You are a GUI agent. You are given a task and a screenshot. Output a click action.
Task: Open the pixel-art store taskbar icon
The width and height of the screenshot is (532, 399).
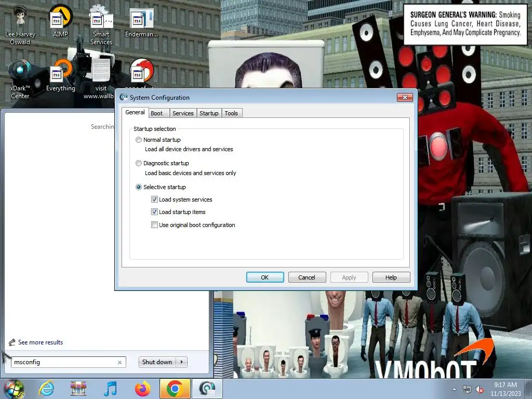(78, 389)
